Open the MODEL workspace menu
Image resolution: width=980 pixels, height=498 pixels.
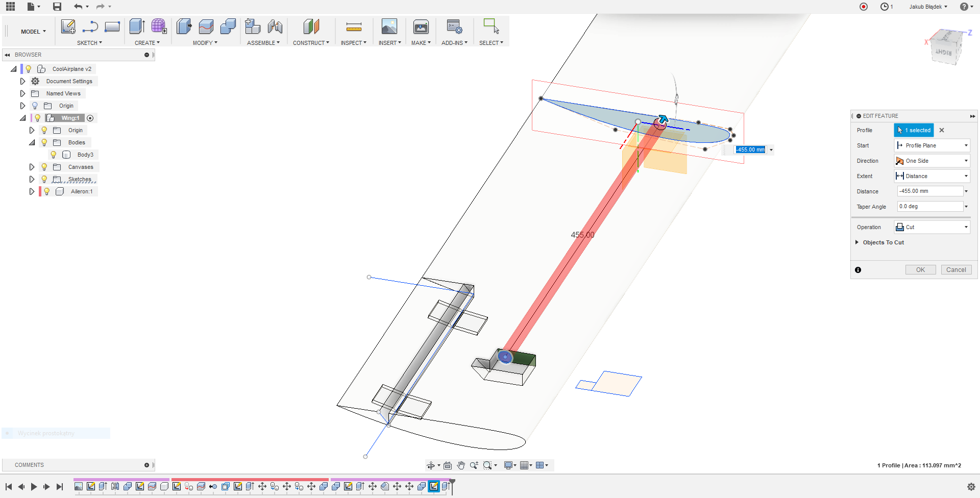[x=33, y=32]
